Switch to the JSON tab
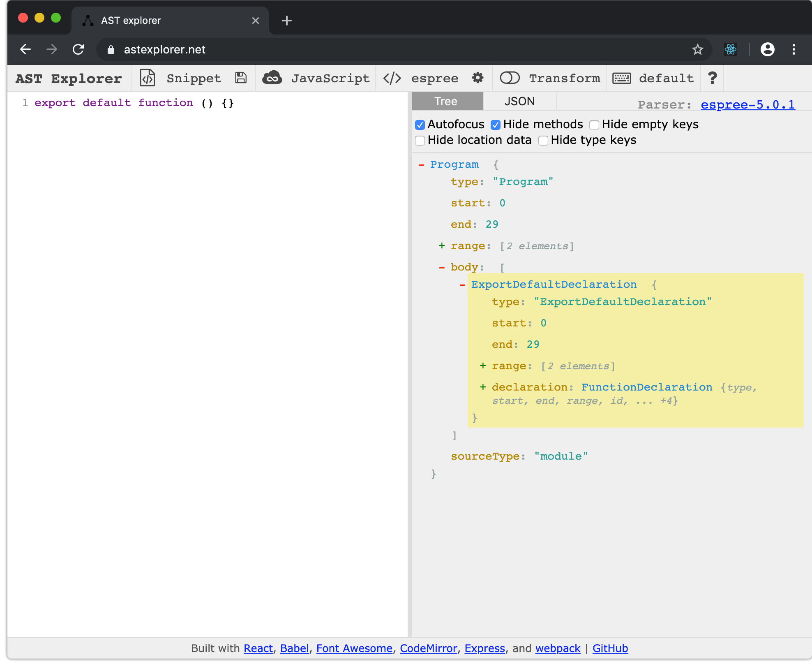812x666 pixels. point(519,101)
